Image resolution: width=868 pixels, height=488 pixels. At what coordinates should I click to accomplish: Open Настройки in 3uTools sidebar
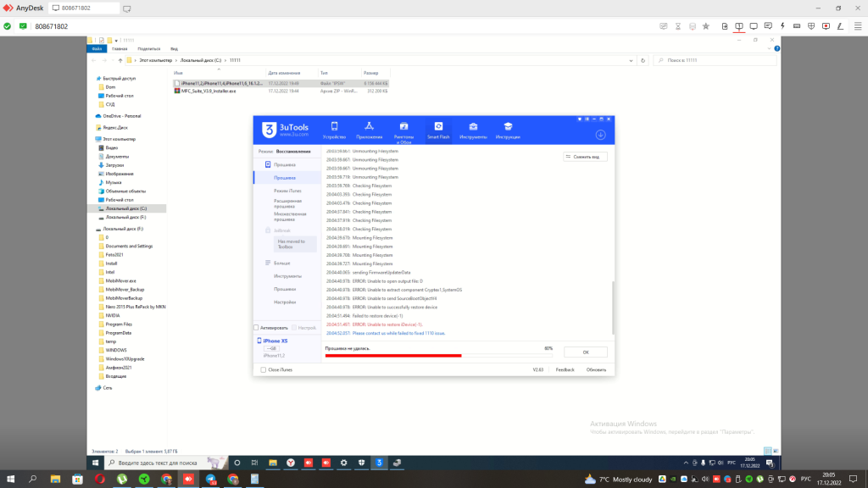click(285, 302)
